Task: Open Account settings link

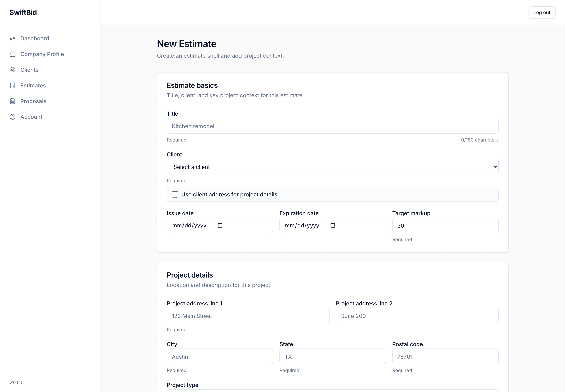Action: coord(31,117)
